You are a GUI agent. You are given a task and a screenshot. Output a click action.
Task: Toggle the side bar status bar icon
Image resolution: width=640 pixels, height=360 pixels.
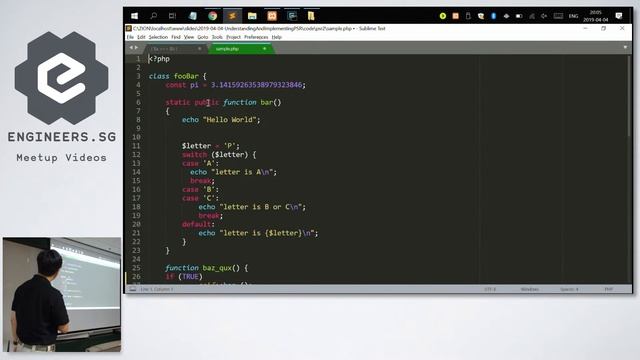pyautogui.click(x=133, y=289)
